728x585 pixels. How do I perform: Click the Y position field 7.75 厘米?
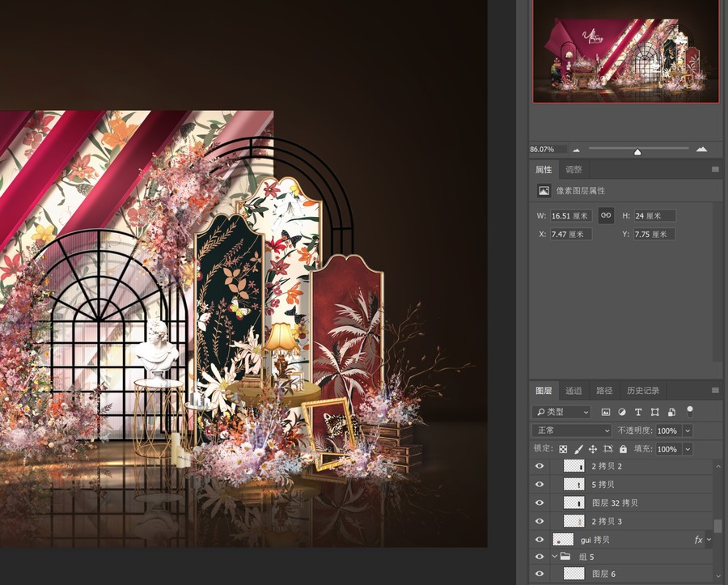coord(654,234)
